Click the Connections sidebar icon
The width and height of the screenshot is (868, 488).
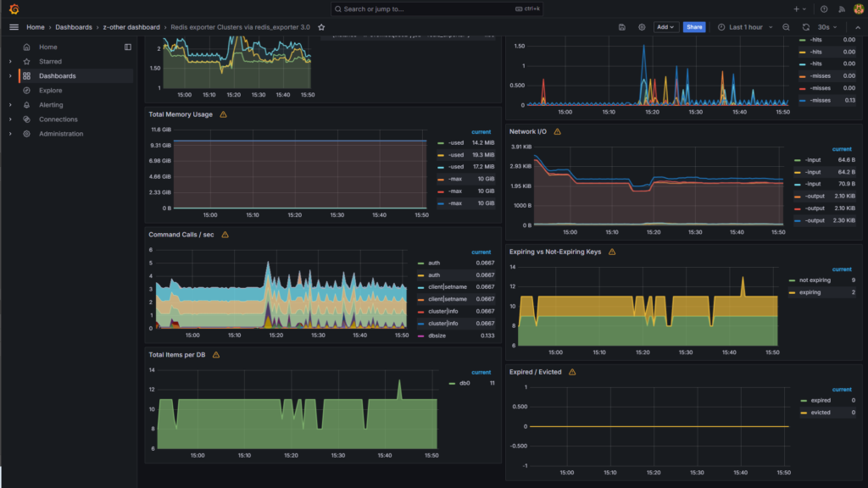coord(26,119)
